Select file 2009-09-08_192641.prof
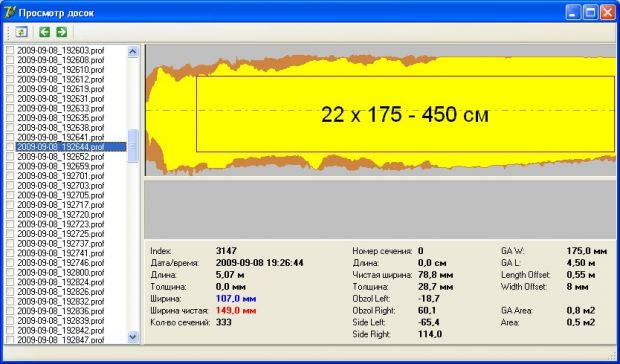620x364 pixels. click(60, 137)
